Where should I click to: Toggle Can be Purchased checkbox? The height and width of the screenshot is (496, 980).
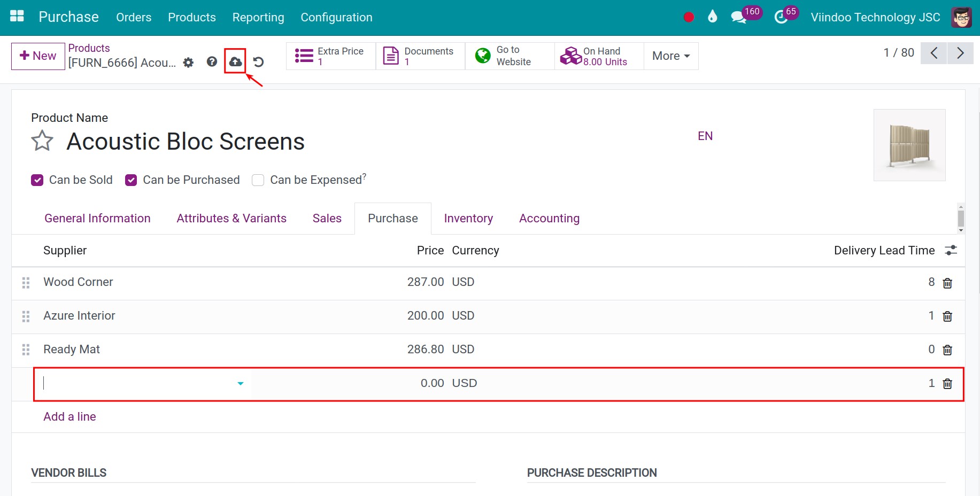(x=131, y=180)
